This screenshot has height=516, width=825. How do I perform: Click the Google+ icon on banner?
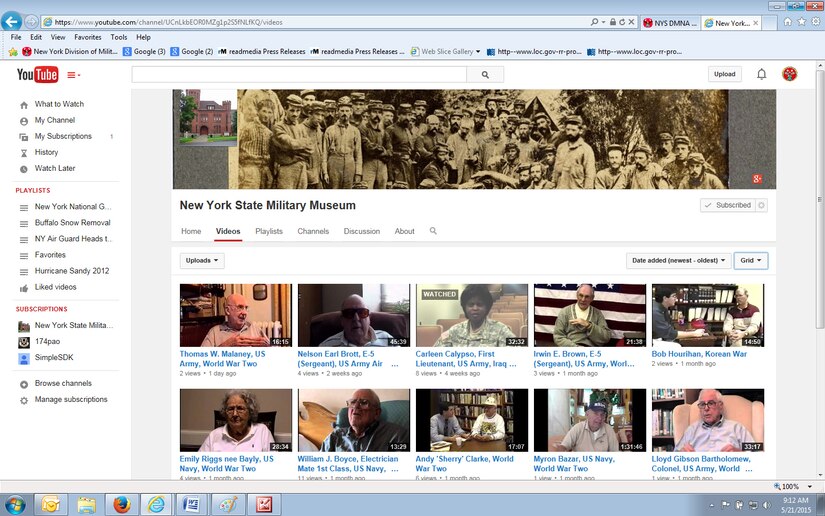[x=757, y=178]
